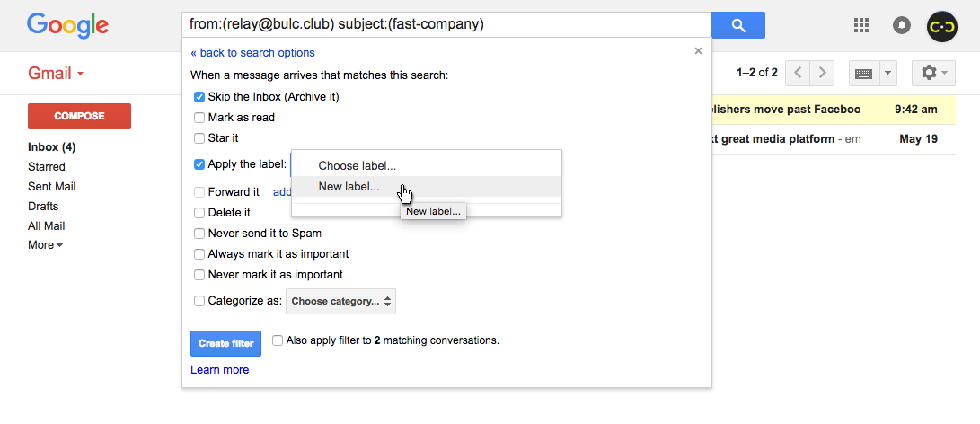
Task: Go to newer messages arrow
Action: [798, 73]
